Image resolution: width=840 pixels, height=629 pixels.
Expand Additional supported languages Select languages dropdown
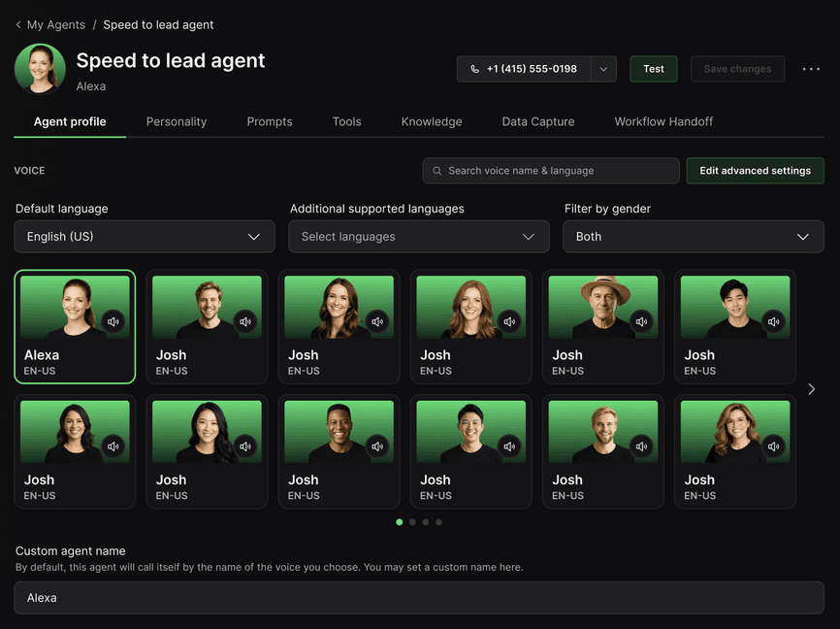419,237
